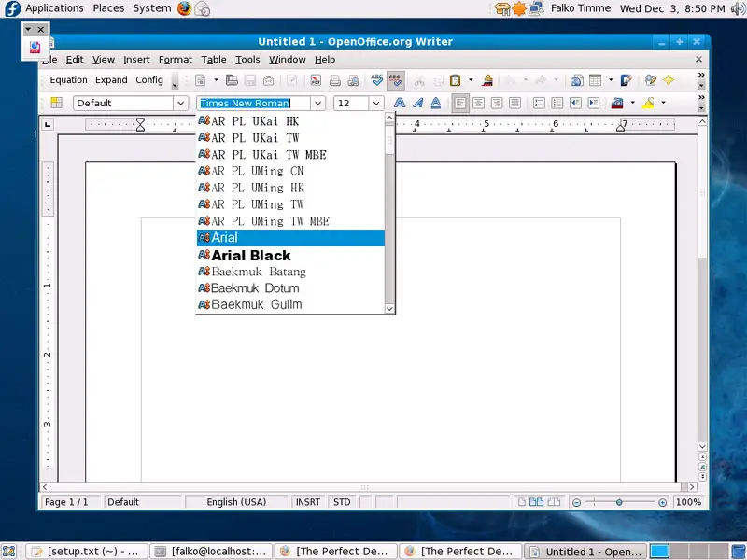
Task: Open the Paste dropdown arrow
Action: tap(471, 80)
